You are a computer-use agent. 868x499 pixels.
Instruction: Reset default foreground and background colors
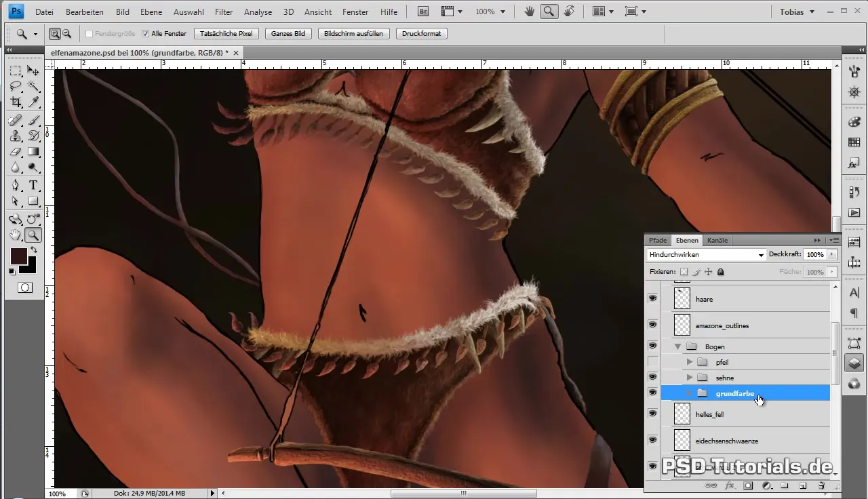(x=12, y=271)
